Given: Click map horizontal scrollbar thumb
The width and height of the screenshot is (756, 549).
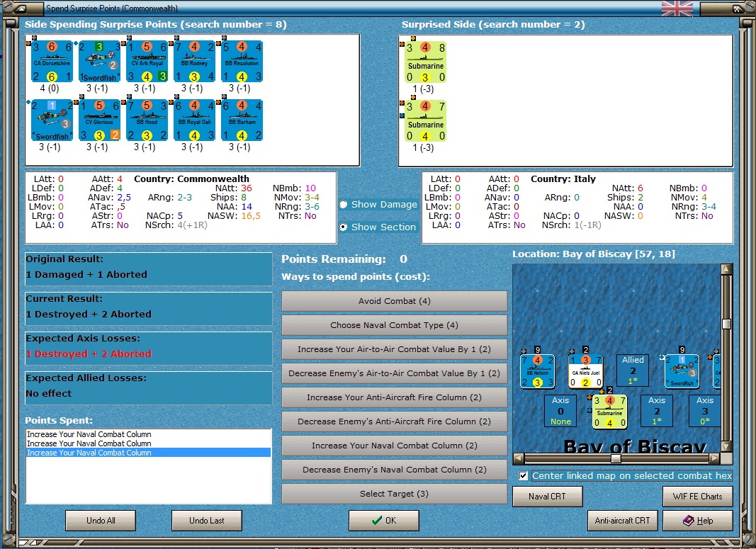Looking at the screenshot, I should 616,458.
